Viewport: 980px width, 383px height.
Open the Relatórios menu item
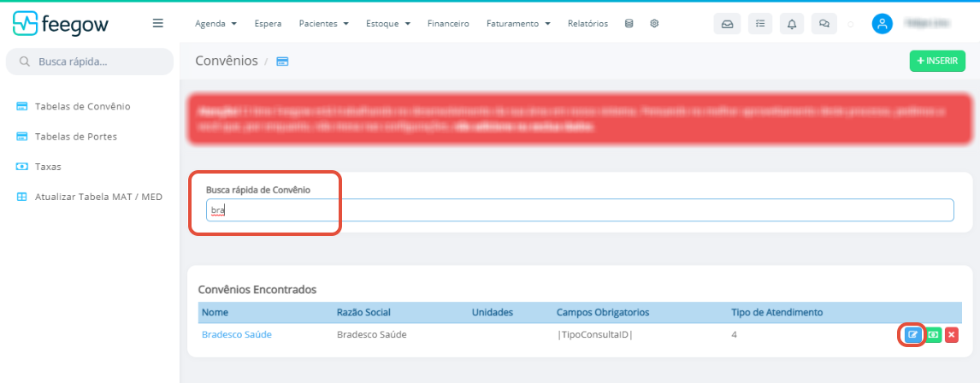click(587, 24)
